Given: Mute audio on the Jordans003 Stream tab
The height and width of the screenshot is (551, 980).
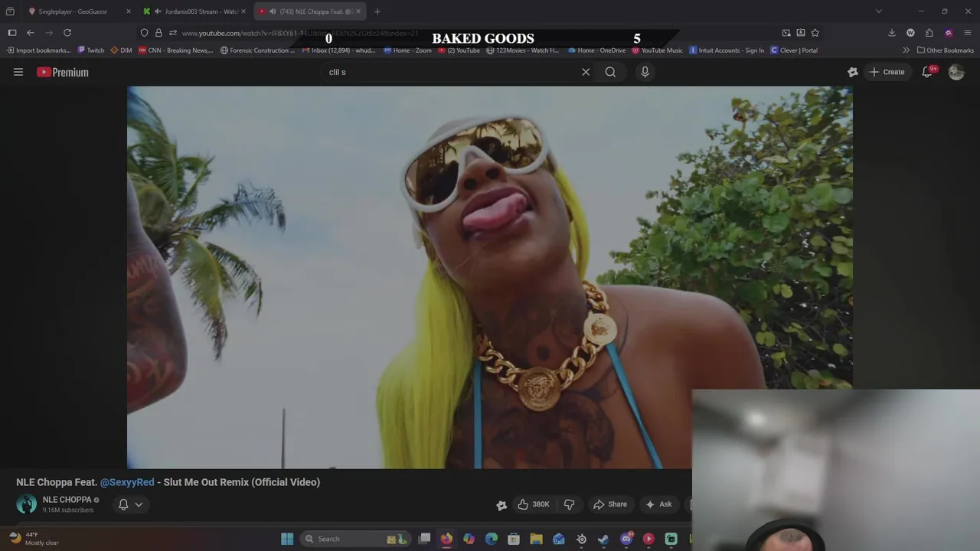Looking at the screenshot, I should (158, 11).
